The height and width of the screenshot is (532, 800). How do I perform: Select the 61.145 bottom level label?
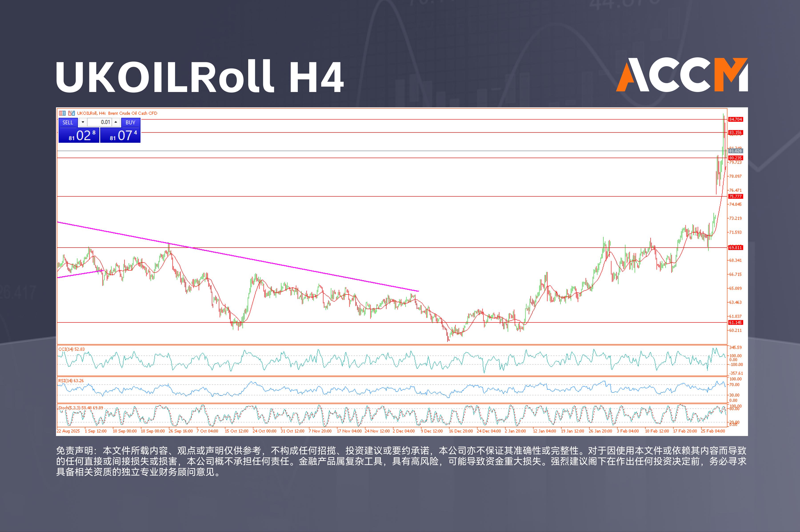(735, 323)
